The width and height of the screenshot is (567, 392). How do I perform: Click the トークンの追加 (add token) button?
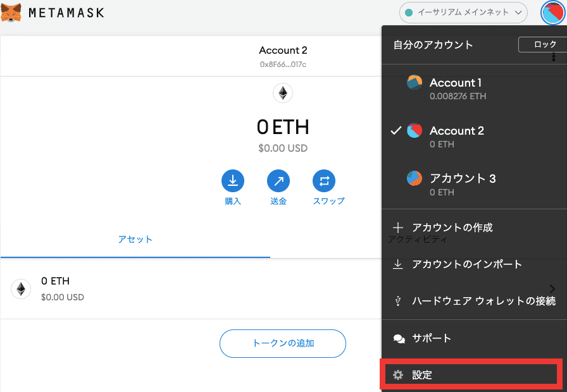(283, 343)
